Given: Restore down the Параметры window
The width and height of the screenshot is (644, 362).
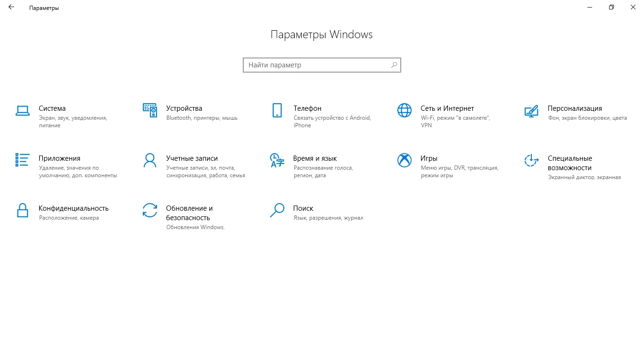Looking at the screenshot, I should click(x=611, y=8).
